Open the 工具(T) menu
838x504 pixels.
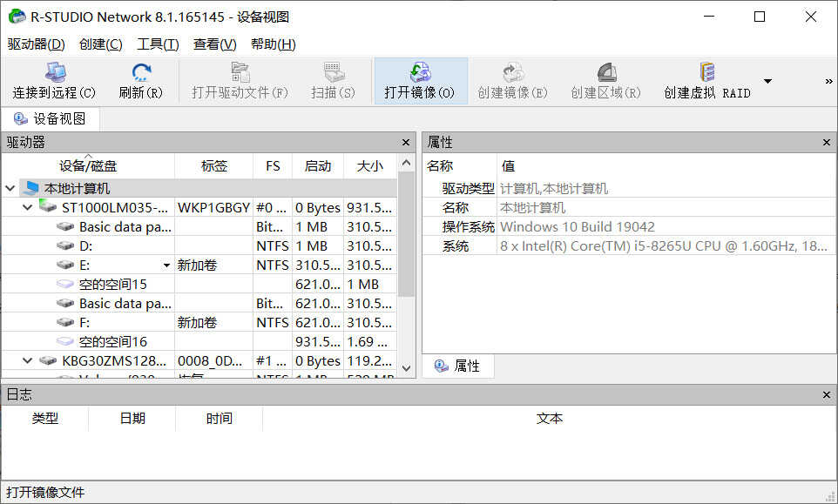(x=158, y=44)
